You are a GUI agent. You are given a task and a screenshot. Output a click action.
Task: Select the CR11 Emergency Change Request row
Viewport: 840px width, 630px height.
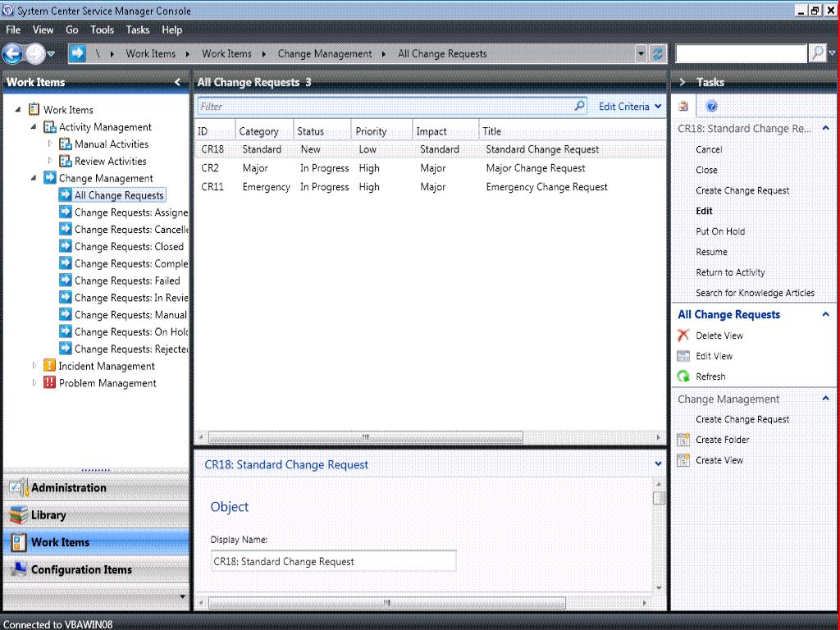coord(431,187)
